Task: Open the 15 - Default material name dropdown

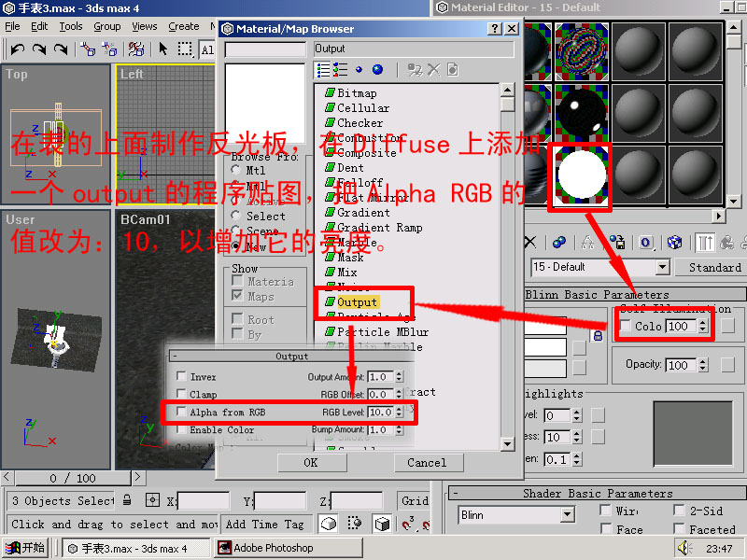Action: click(663, 267)
